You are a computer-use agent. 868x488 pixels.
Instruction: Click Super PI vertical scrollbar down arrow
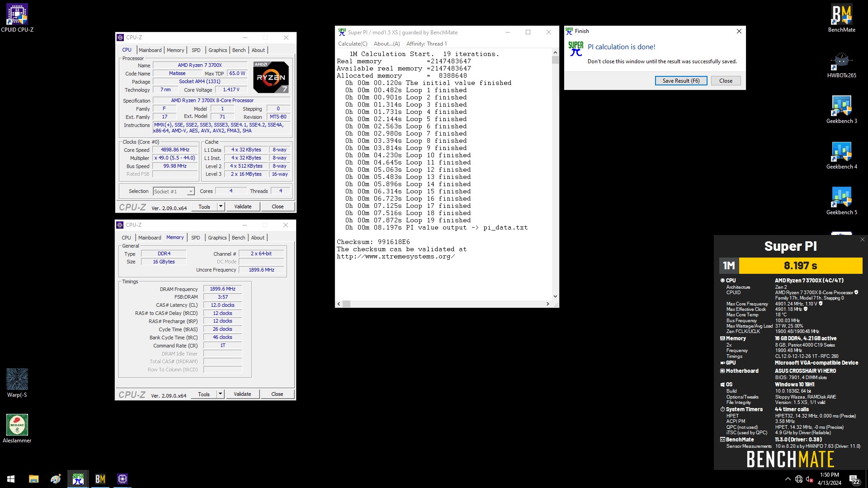coord(555,296)
